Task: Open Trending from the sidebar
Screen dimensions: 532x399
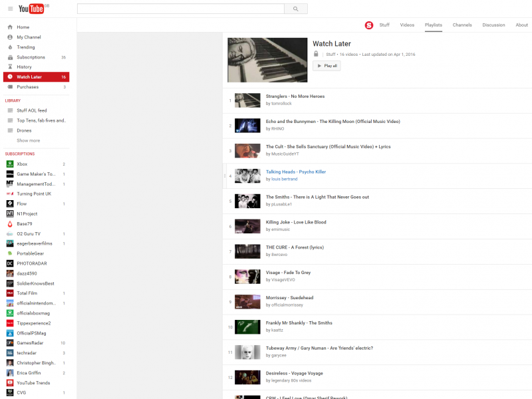Action: pos(26,47)
